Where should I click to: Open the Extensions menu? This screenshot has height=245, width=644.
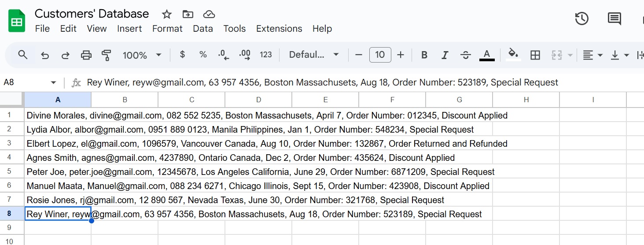(279, 29)
